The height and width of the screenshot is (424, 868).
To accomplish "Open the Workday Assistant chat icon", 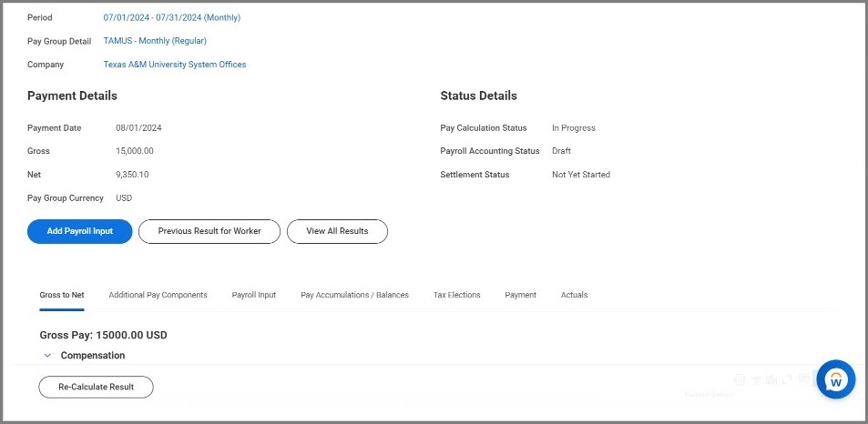I will (835, 380).
